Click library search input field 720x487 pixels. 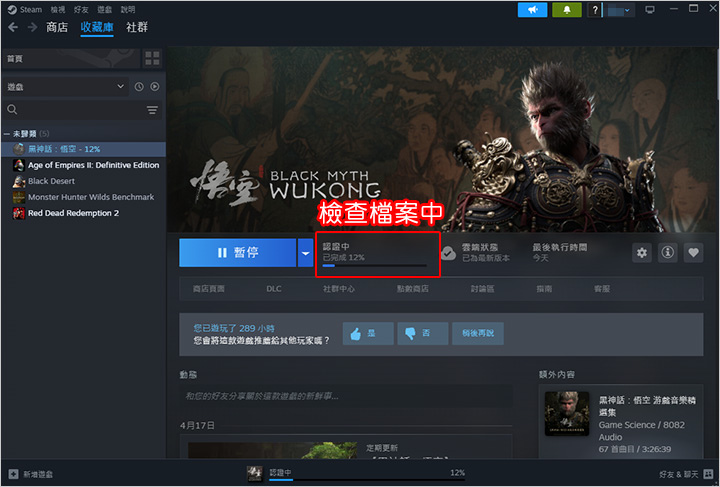[82, 110]
